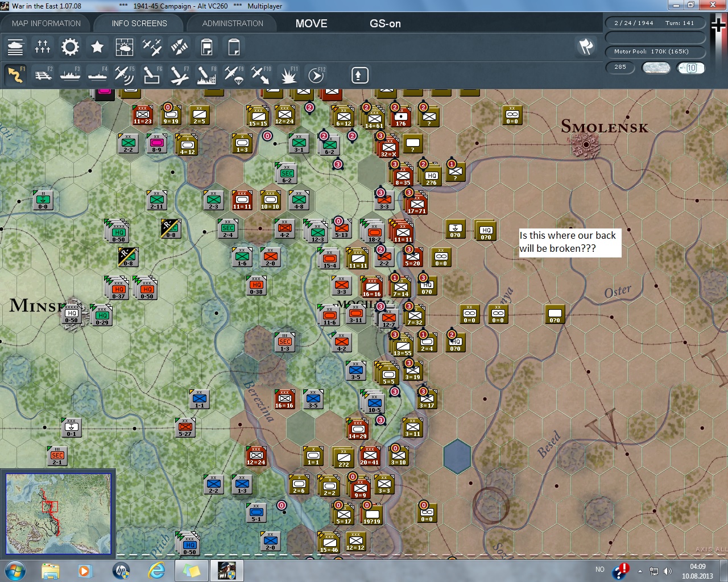This screenshot has height=582, width=728.
Task: Click the F12 end turn icon
Action: (x=316, y=75)
